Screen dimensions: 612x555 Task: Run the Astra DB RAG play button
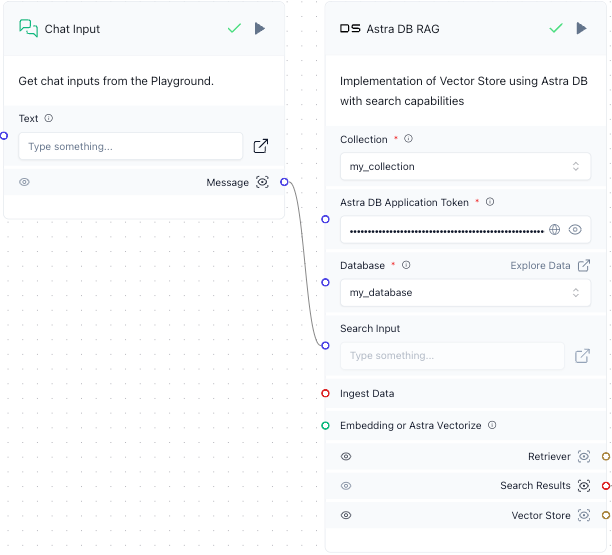pyautogui.click(x=581, y=29)
